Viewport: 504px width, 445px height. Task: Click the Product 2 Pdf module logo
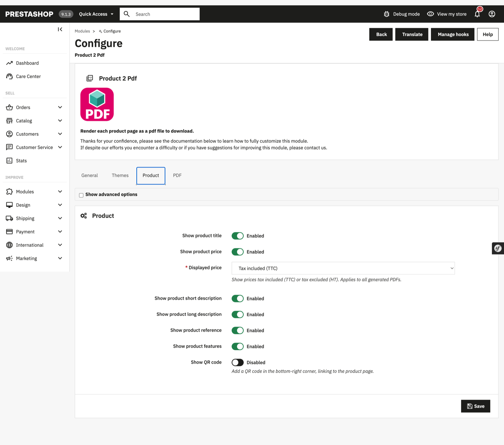(97, 104)
